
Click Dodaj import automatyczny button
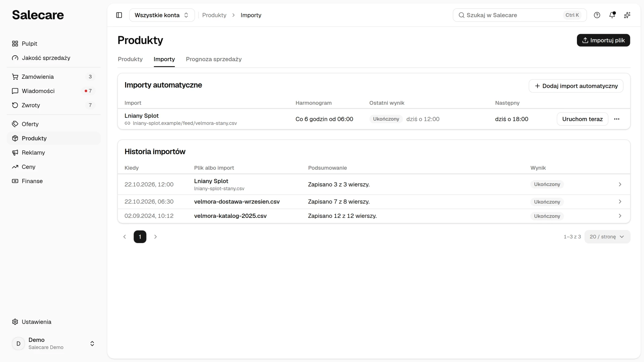click(576, 86)
